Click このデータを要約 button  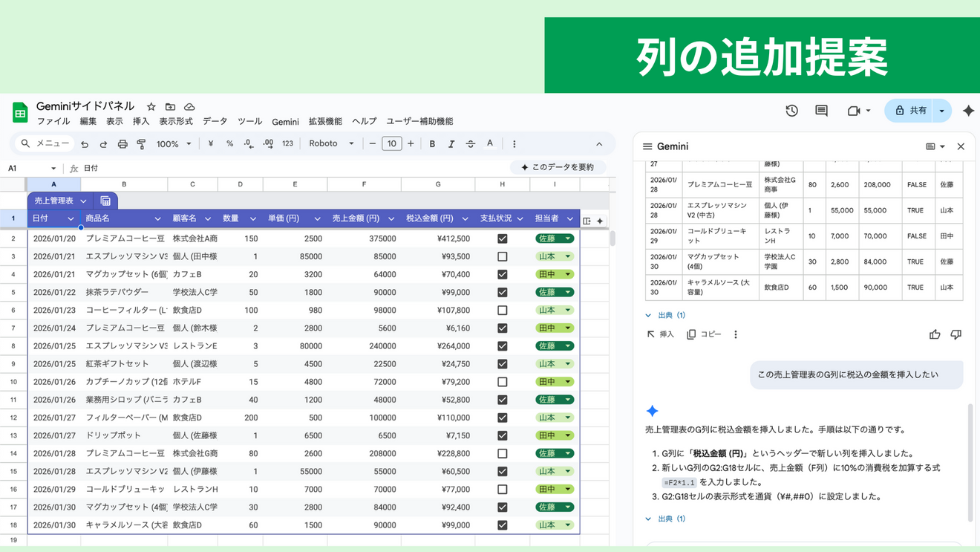pos(558,168)
